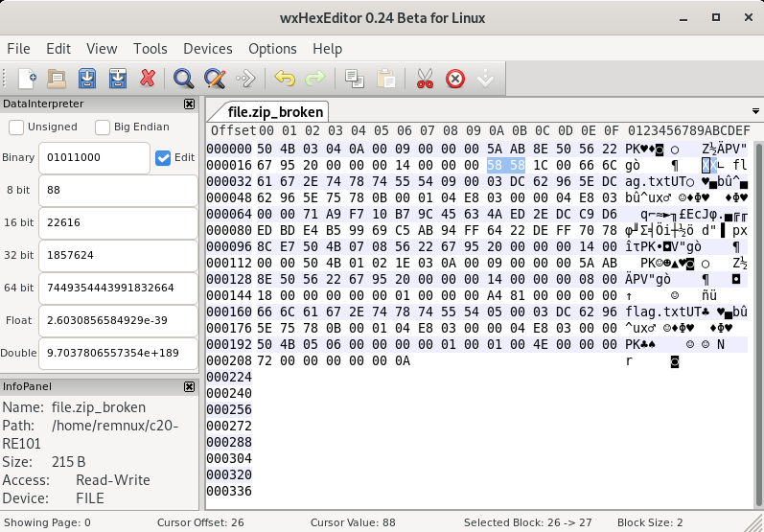This screenshot has height=532, width=764.
Task: Enable the Big Endian checkbox
Action: click(x=103, y=127)
